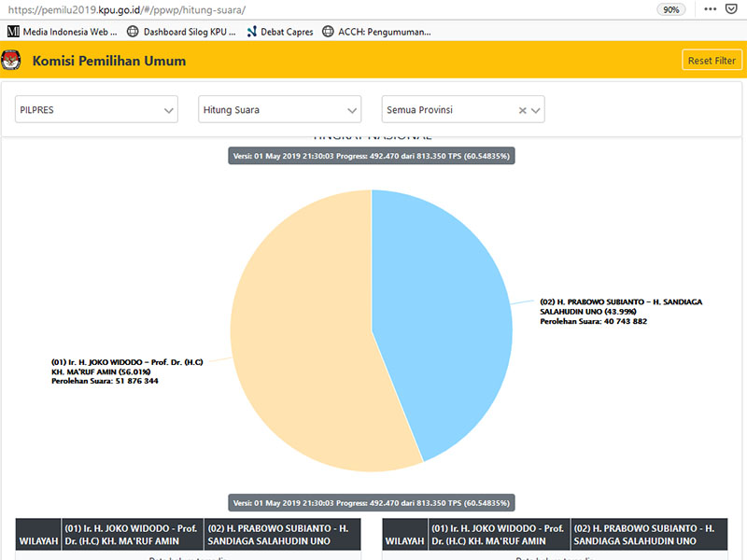The width and height of the screenshot is (747, 560).
Task: Clear the Semua Provinsi selection with X
Action: [523, 110]
